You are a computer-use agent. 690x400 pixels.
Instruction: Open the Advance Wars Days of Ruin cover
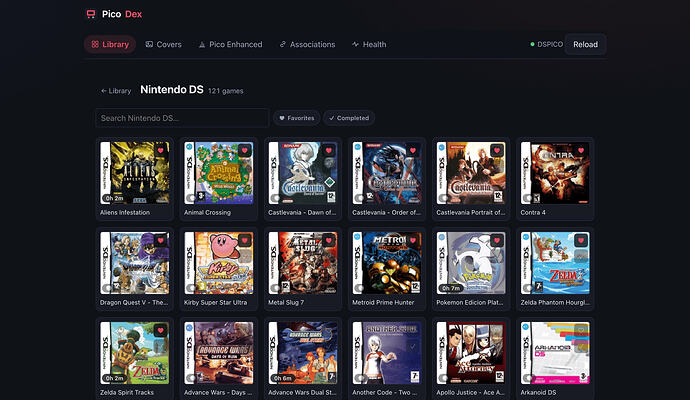tap(219, 353)
